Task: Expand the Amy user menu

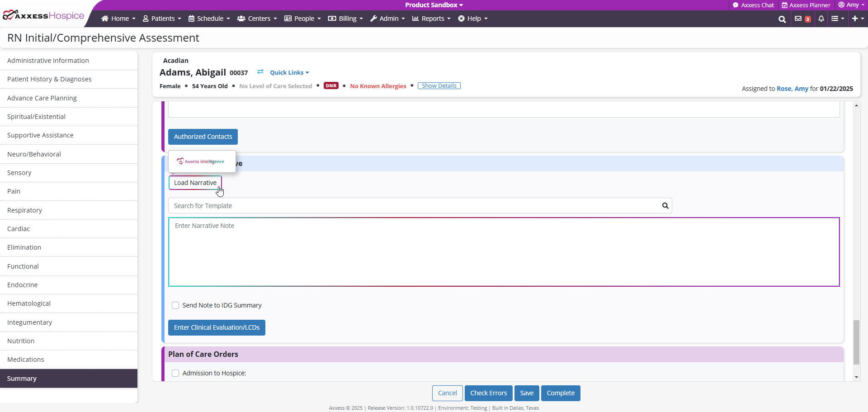Action: 851,5
